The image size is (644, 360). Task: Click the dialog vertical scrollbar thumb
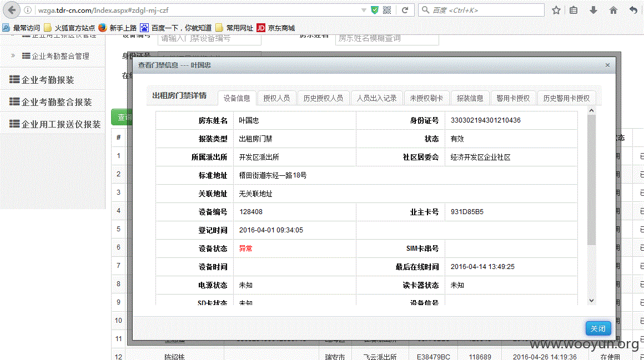pyautogui.click(x=591, y=180)
